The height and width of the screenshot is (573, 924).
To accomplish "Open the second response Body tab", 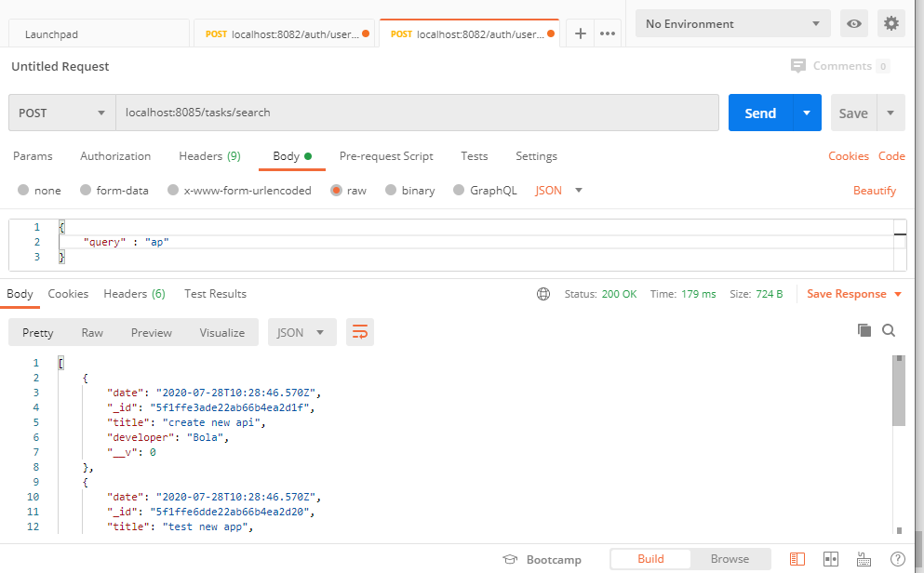I will (x=20, y=294).
